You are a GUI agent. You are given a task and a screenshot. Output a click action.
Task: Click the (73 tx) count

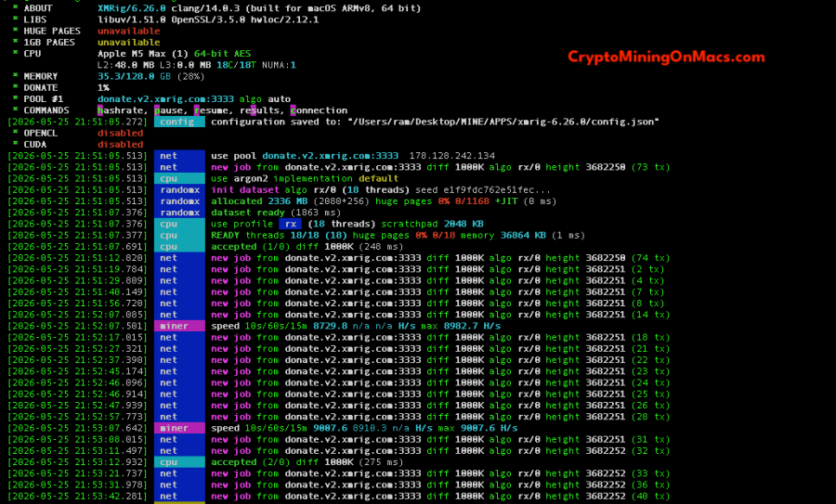pyautogui.click(x=651, y=167)
